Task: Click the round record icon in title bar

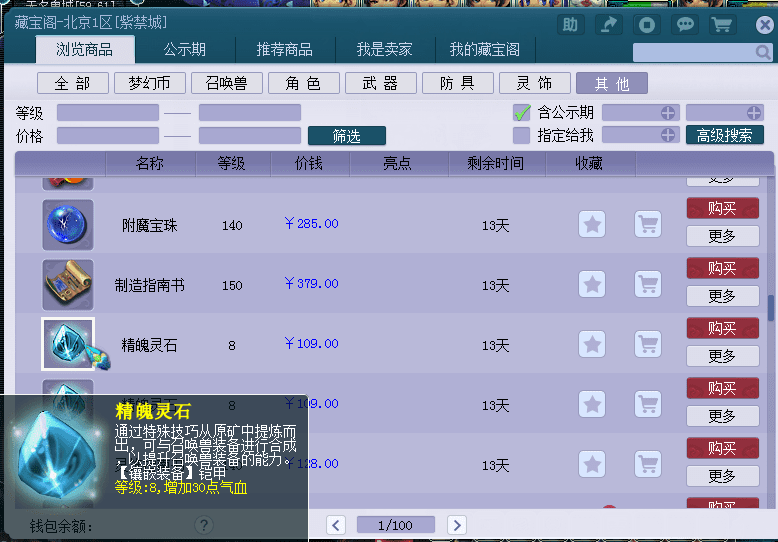Action: coord(647,25)
